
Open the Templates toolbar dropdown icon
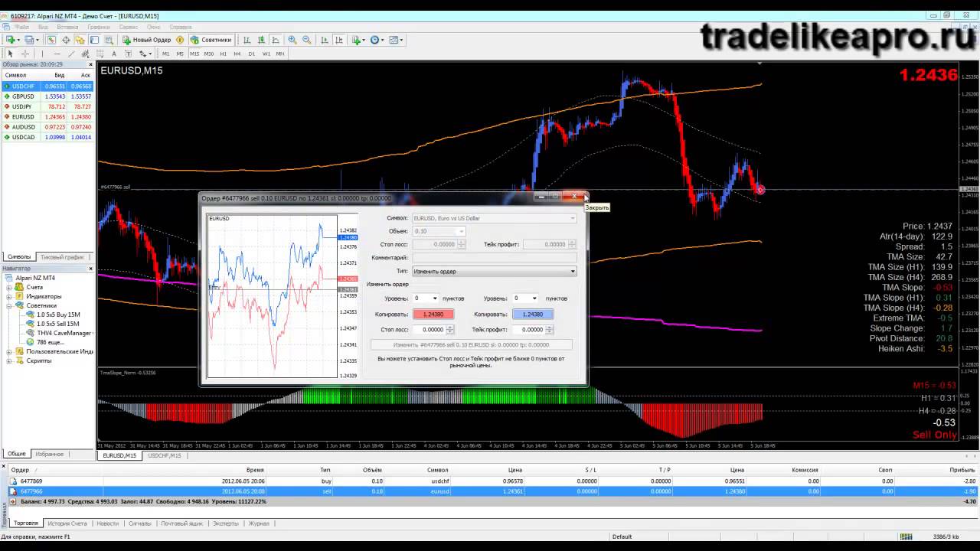click(396, 40)
